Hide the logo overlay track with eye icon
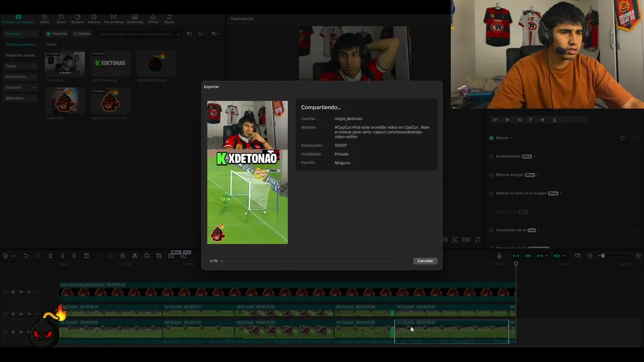Screen dimensions: 644x362 click(x=21, y=292)
